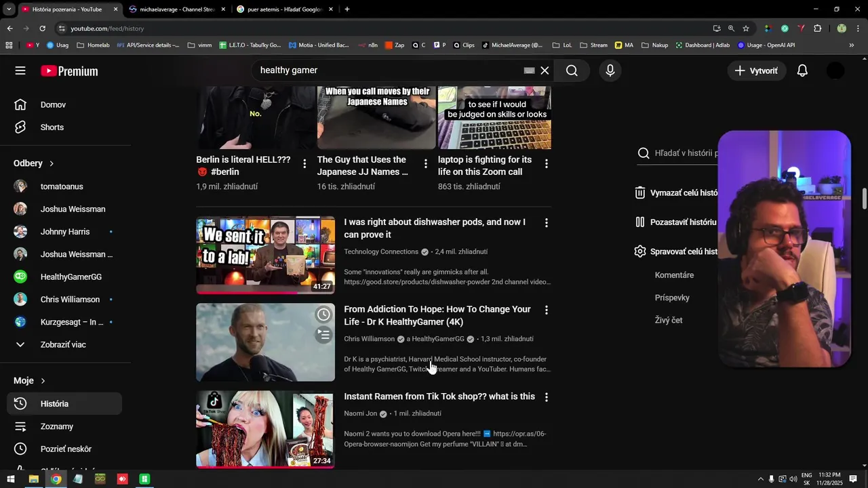Open File Explorer from taskbar
The image size is (868, 488).
(x=33, y=479)
